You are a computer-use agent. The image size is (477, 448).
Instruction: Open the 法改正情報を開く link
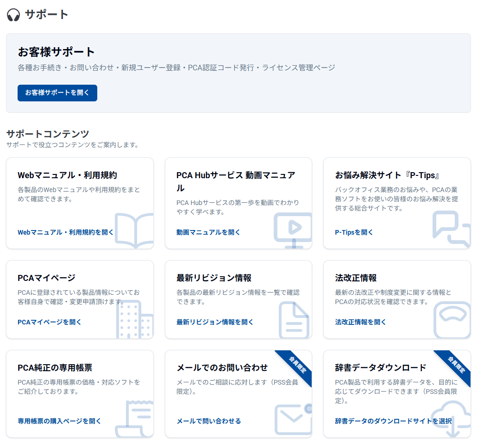coord(360,322)
